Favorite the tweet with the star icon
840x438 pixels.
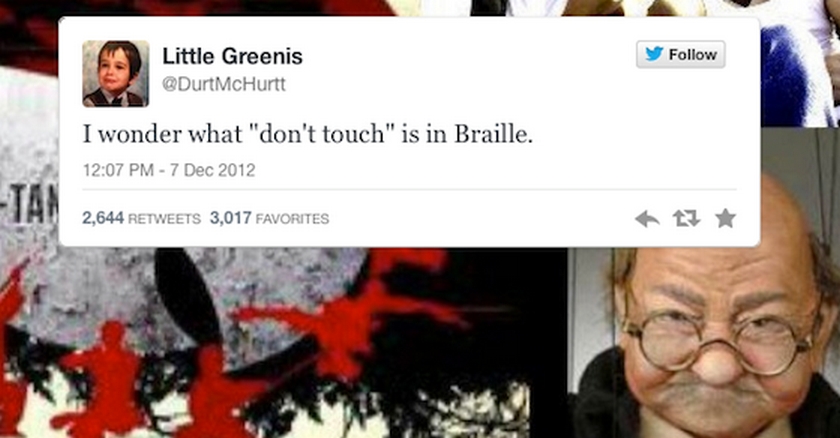click(725, 218)
